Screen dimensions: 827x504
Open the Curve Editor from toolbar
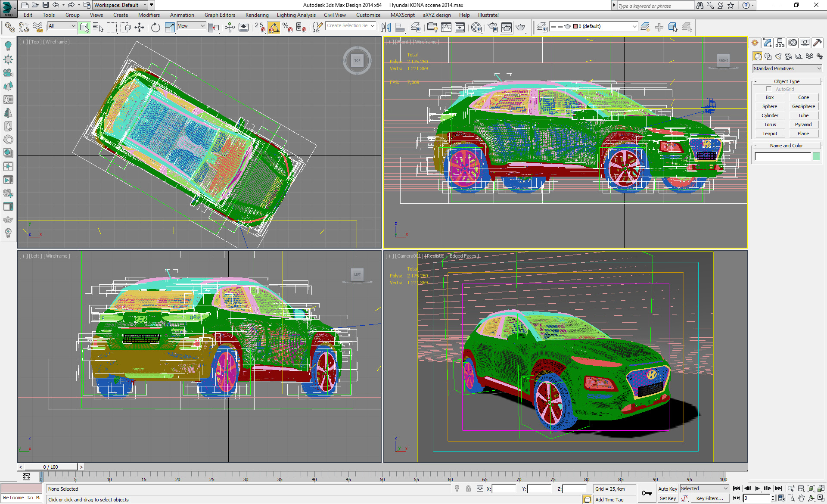[x=446, y=28]
